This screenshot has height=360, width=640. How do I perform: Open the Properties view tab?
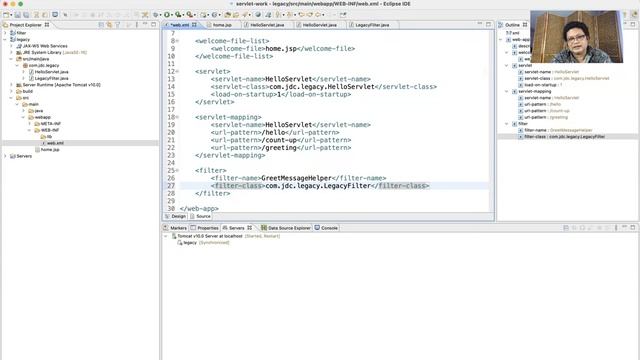click(x=204, y=228)
